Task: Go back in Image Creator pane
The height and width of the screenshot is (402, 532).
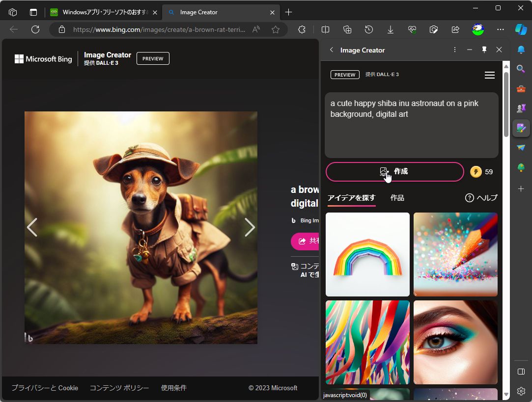Action: click(x=332, y=50)
